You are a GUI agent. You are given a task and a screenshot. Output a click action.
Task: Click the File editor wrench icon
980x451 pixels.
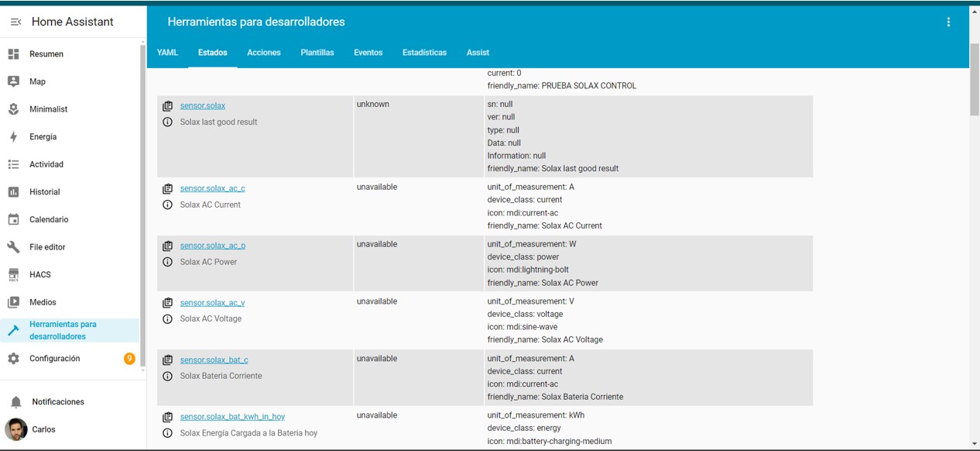pyautogui.click(x=13, y=247)
